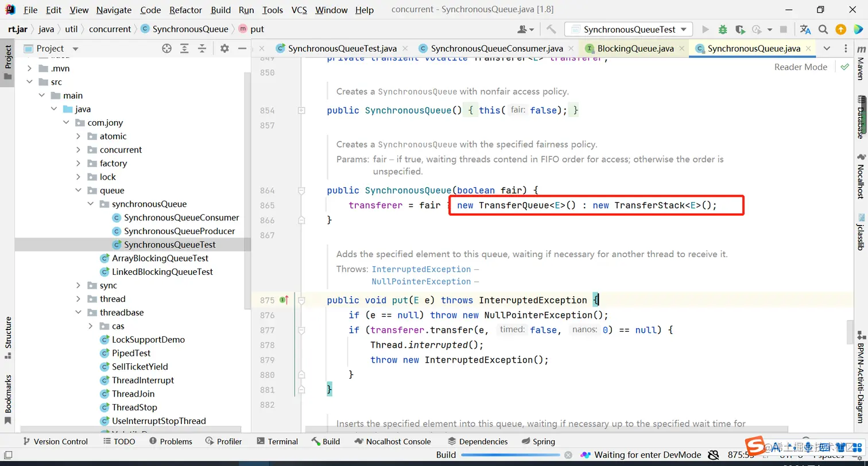Click the gutter marker on line 875
868x466 pixels.
(x=284, y=300)
